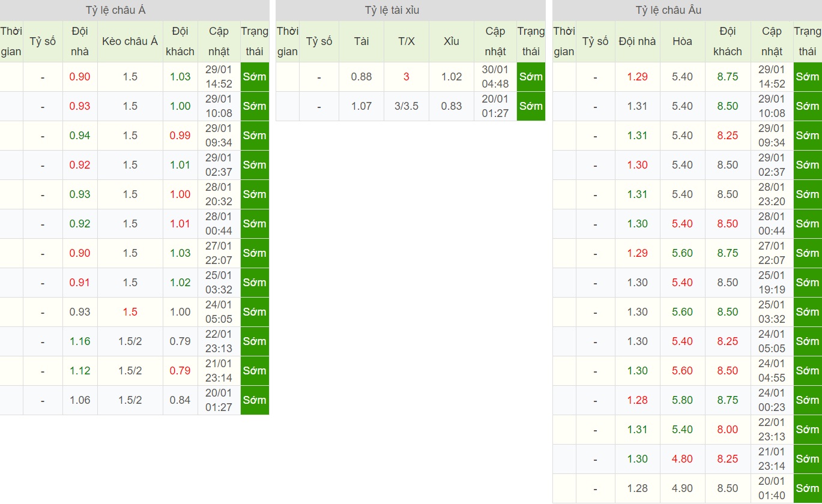Click Xỉu odds 0.83
This screenshot has height=504, width=822.
[x=452, y=106]
